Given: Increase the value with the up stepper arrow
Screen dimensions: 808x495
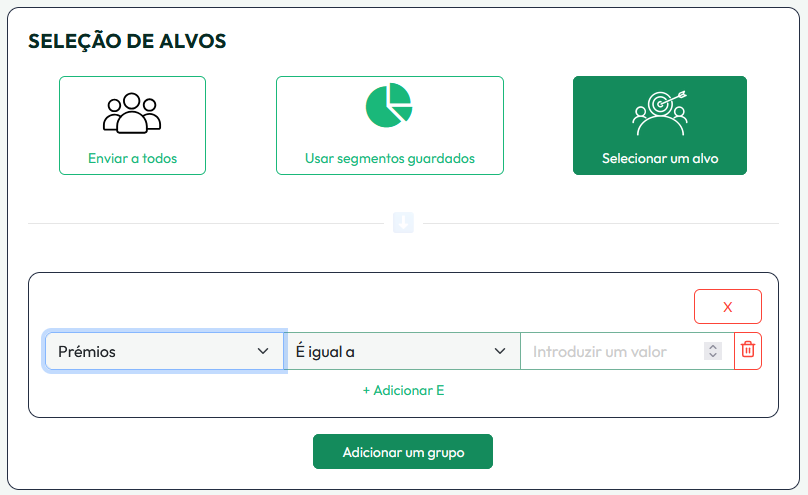Looking at the screenshot, I should (x=712, y=347).
